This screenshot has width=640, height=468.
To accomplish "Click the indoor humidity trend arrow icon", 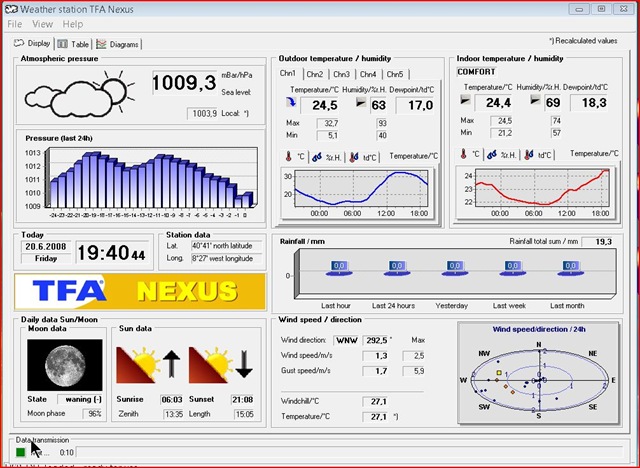I will tap(535, 100).
